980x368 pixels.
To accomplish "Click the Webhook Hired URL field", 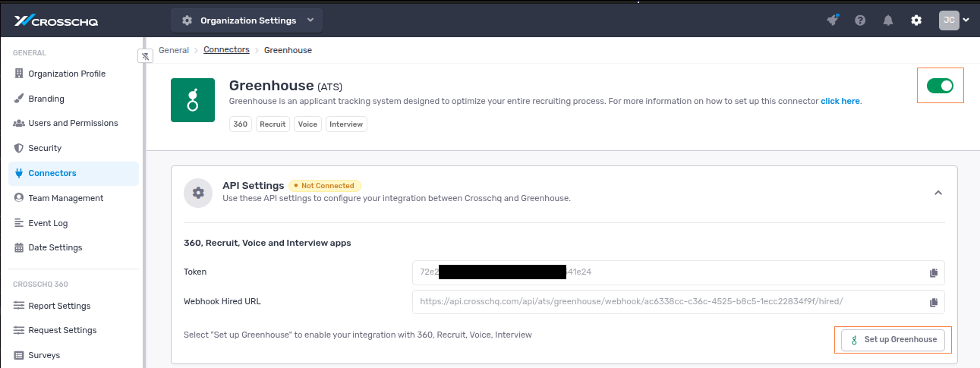I will pyautogui.click(x=679, y=301).
